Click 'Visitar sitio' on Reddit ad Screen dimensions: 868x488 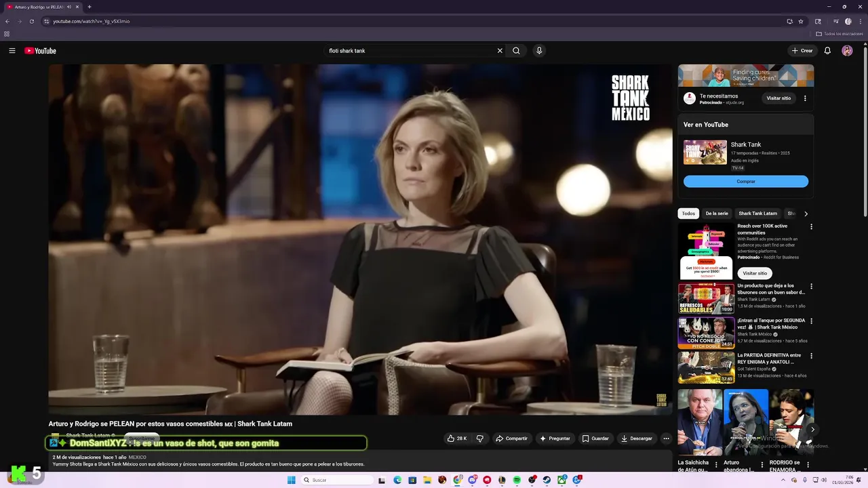pos(755,273)
